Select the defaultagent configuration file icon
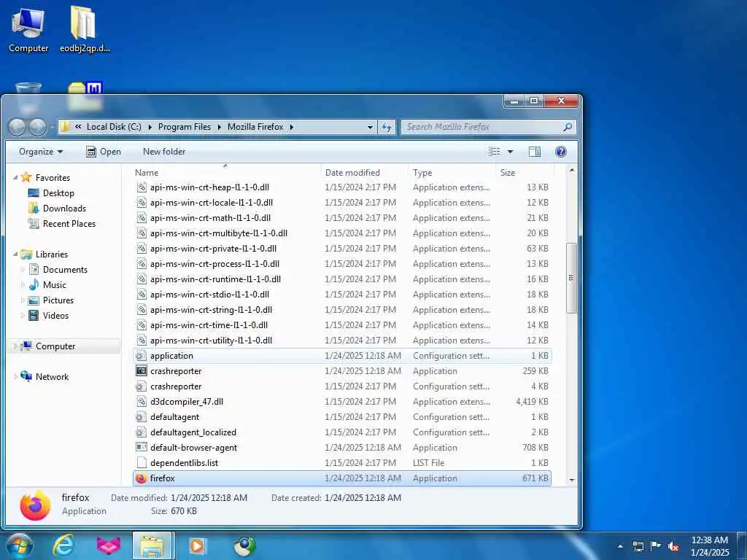This screenshot has width=747, height=560. (141, 416)
